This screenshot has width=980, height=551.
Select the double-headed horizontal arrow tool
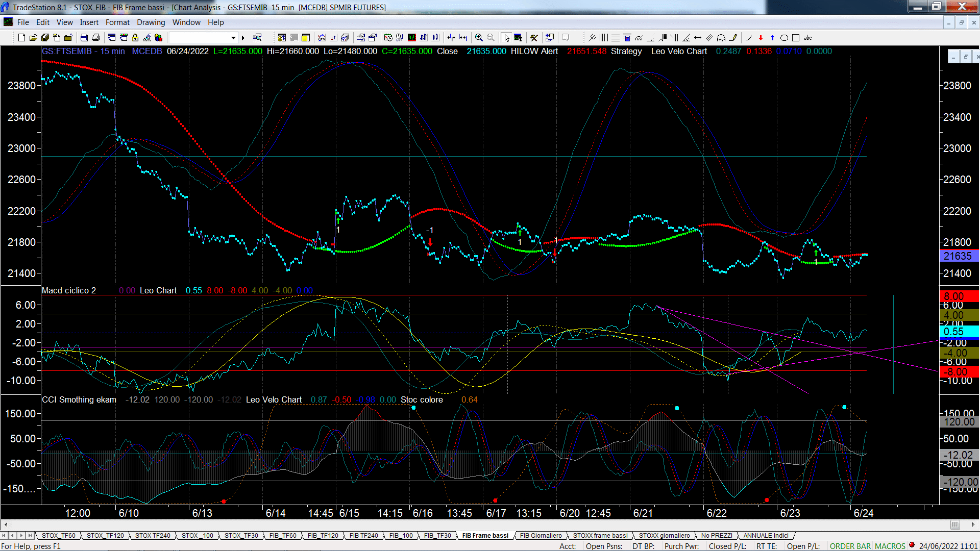(x=698, y=38)
